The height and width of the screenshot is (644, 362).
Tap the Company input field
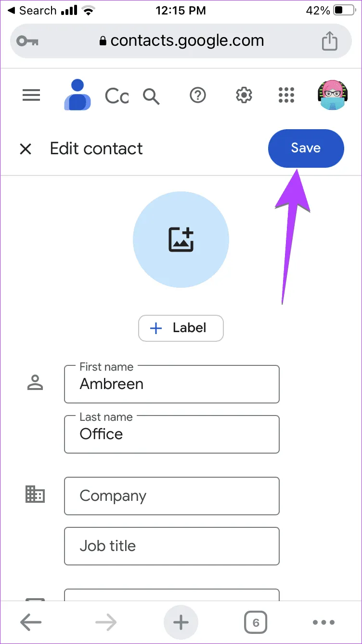click(x=171, y=496)
